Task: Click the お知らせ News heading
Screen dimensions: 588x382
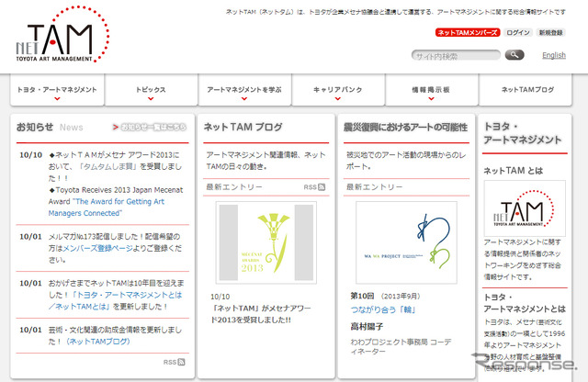Action: coord(50,127)
